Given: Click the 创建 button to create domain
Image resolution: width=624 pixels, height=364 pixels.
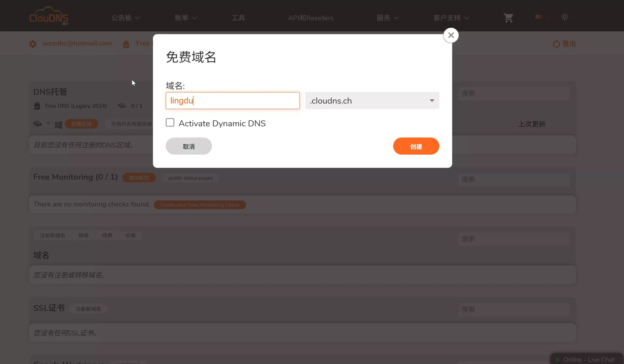Looking at the screenshot, I should (x=416, y=146).
